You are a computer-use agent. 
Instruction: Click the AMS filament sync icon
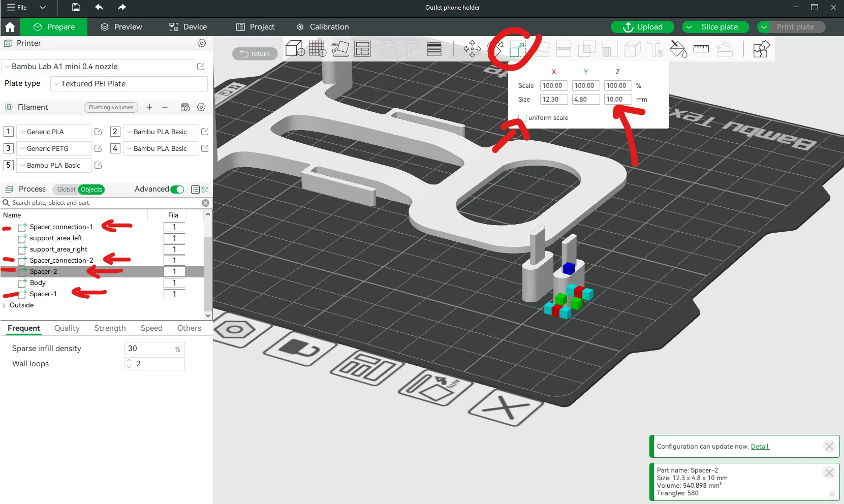point(185,107)
